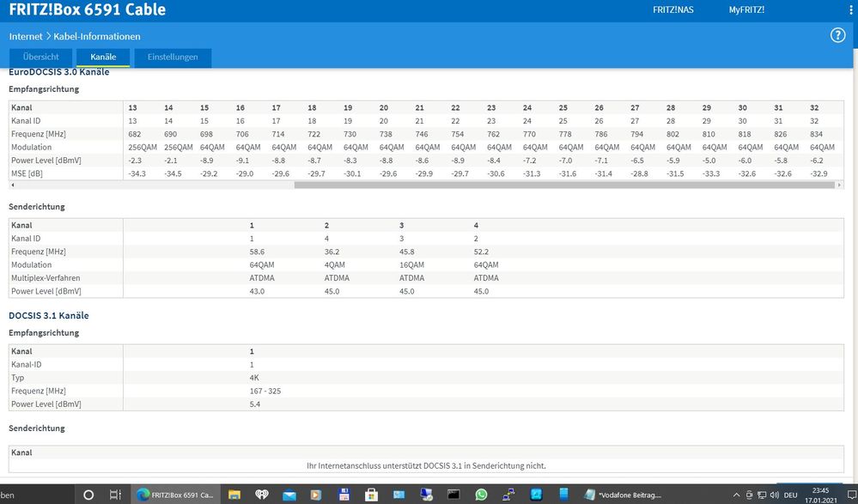The image size is (858, 504).
Task: Open the Mail app from the taskbar
Action: click(x=289, y=495)
